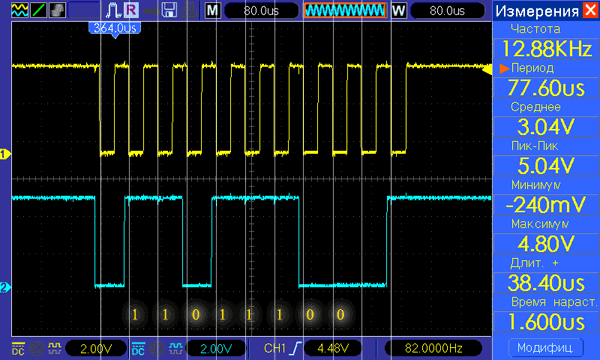Click the dual-waveform channel display icon
The image size is (600, 360).
(x=20, y=10)
